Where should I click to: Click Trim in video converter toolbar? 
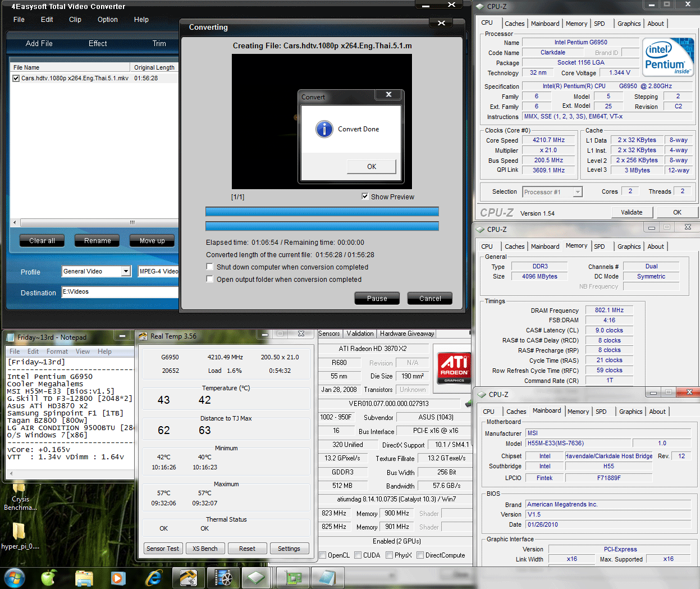[x=159, y=43]
